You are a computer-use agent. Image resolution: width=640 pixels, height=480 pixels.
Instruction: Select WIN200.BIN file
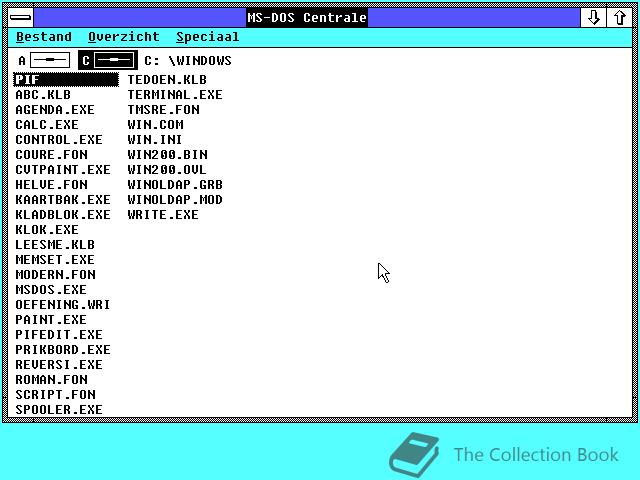pyautogui.click(x=167, y=155)
